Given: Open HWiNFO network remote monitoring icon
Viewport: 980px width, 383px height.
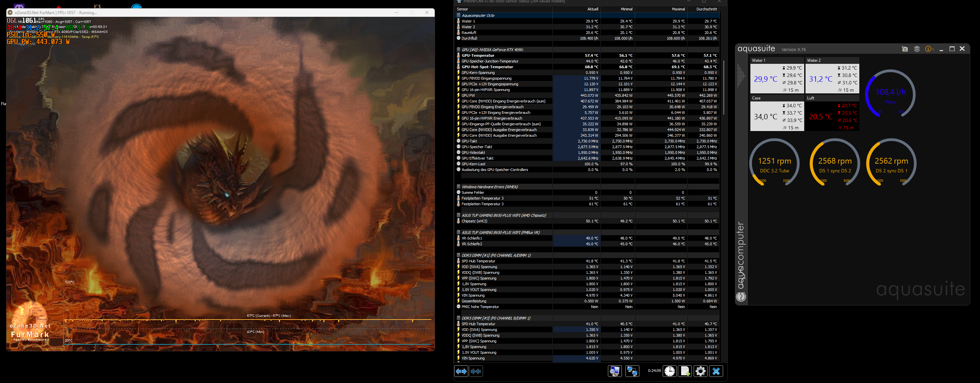Looking at the screenshot, I should (632, 371).
